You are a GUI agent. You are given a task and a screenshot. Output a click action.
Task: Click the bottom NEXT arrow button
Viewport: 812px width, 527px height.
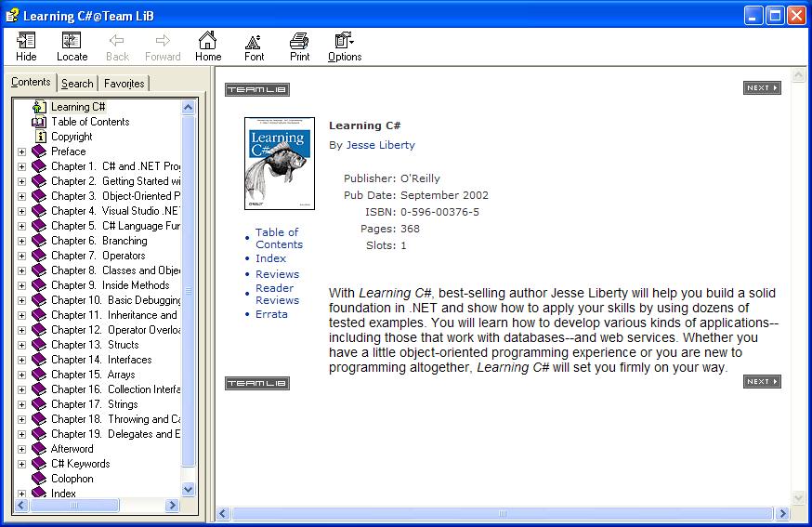point(761,382)
